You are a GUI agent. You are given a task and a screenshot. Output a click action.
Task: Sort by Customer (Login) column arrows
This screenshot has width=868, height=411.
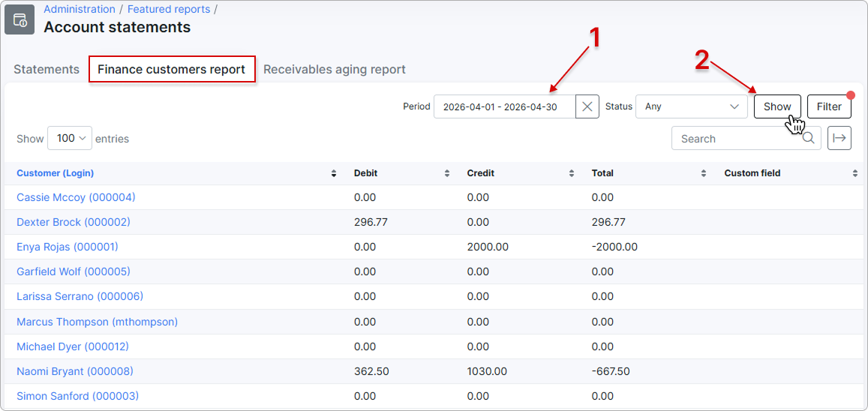click(x=334, y=173)
